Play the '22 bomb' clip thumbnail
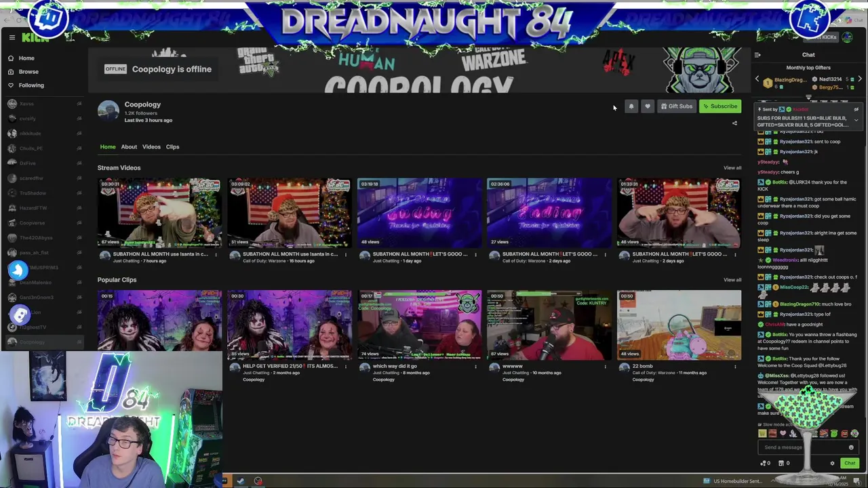The width and height of the screenshot is (868, 488). tap(679, 325)
